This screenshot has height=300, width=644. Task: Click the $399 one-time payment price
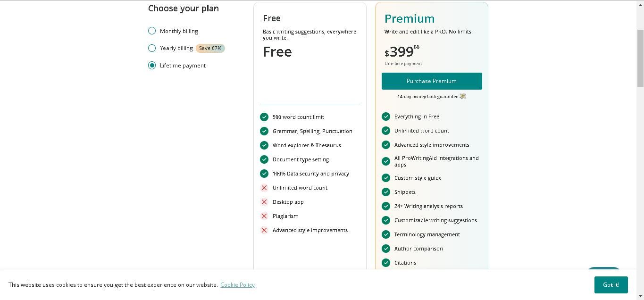pyautogui.click(x=402, y=51)
